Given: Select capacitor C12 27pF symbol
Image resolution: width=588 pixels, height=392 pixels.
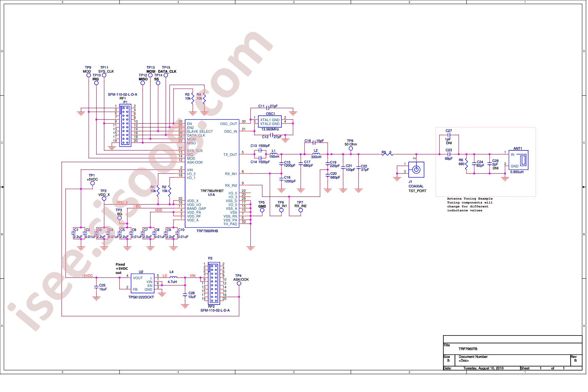Looking at the screenshot, I should [272, 135].
